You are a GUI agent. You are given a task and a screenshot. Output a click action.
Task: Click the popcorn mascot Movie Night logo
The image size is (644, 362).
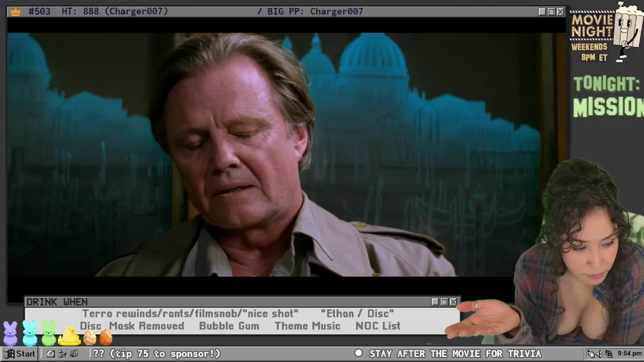(628, 32)
